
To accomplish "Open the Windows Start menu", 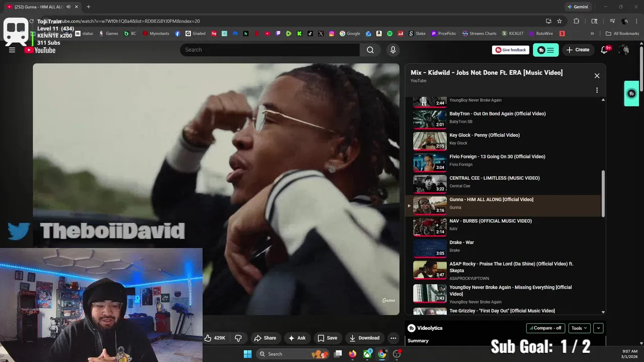I will click(248, 354).
